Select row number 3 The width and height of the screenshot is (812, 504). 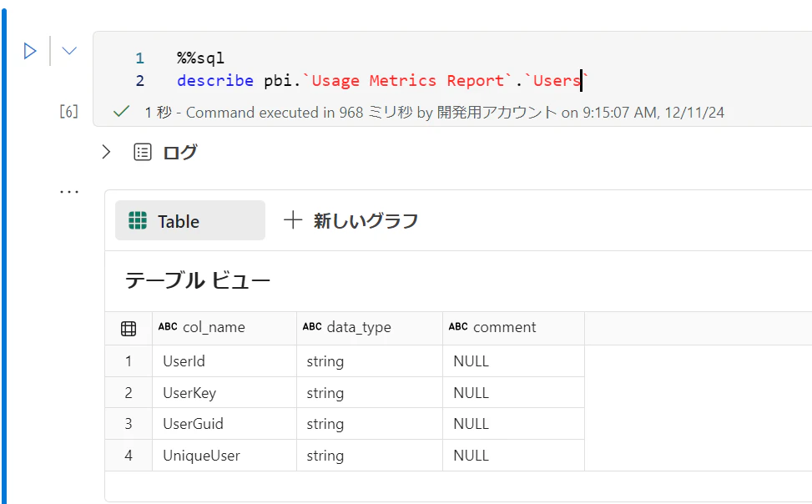click(129, 424)
